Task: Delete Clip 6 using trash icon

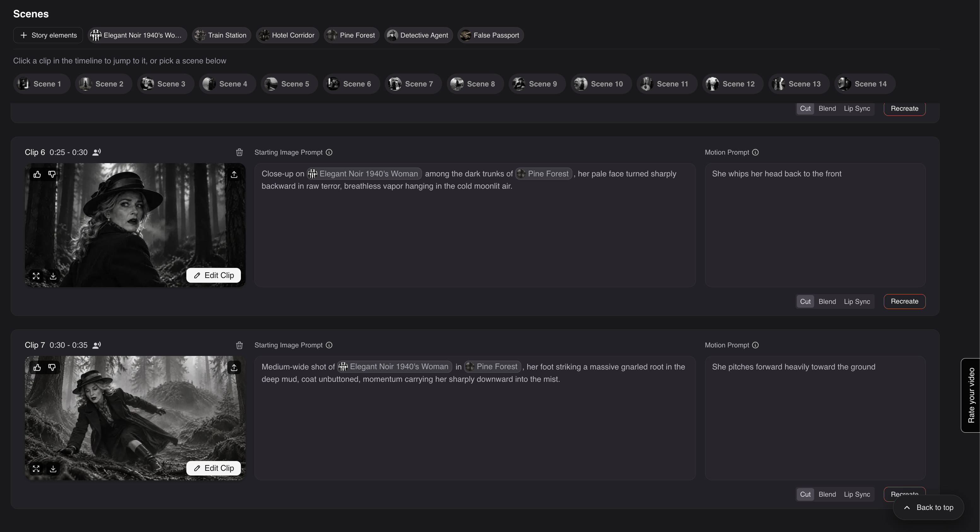Action: [x=239, y=152]
